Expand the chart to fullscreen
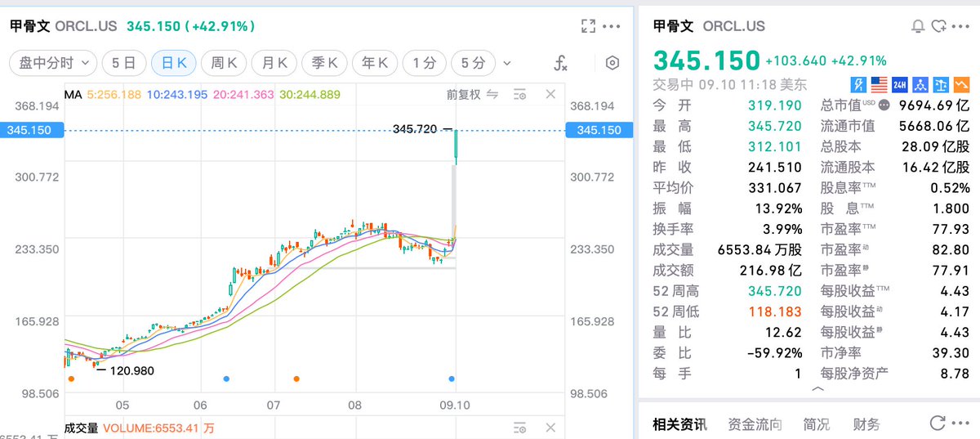Screen dimensions: 980x439 coord(588,26)
